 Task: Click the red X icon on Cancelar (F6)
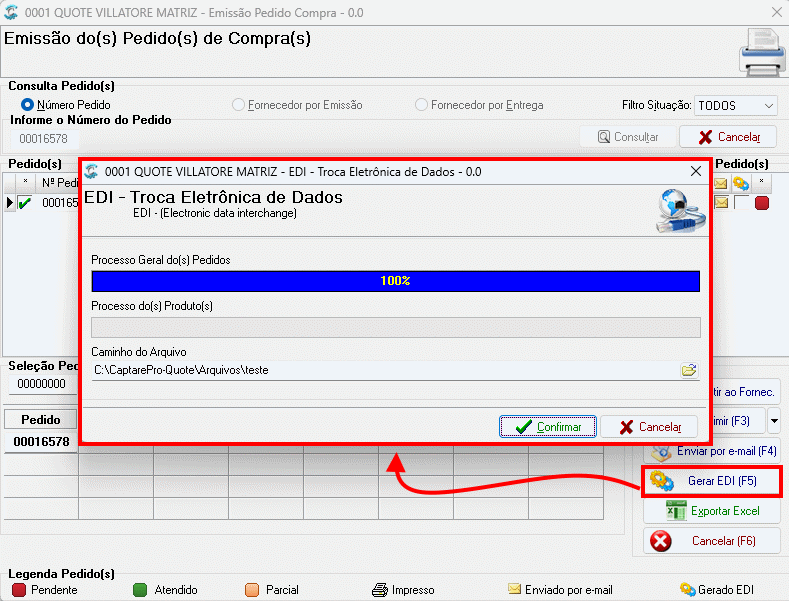pyautogui.click(x=661, y=541)
